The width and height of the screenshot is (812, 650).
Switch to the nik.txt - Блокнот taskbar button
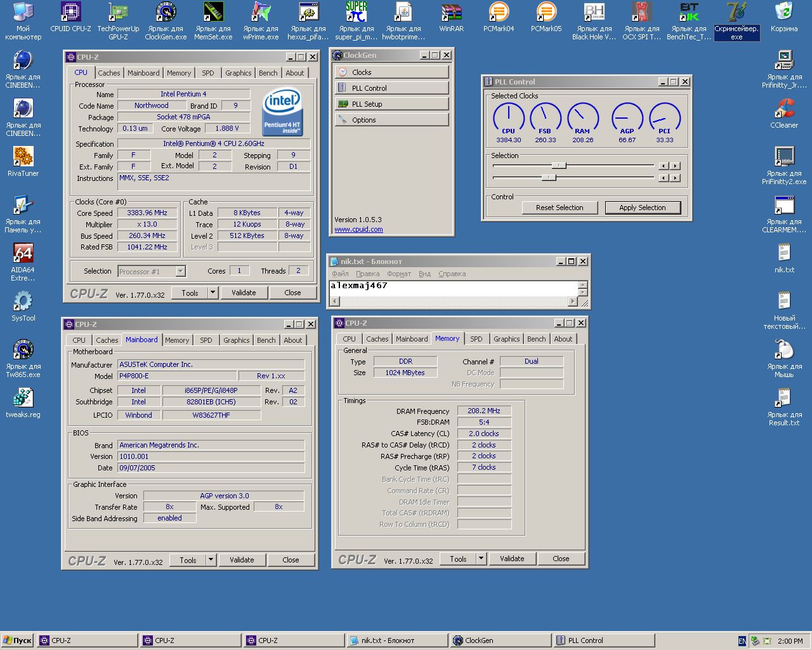pyautogui.click(x=397, y=640)
